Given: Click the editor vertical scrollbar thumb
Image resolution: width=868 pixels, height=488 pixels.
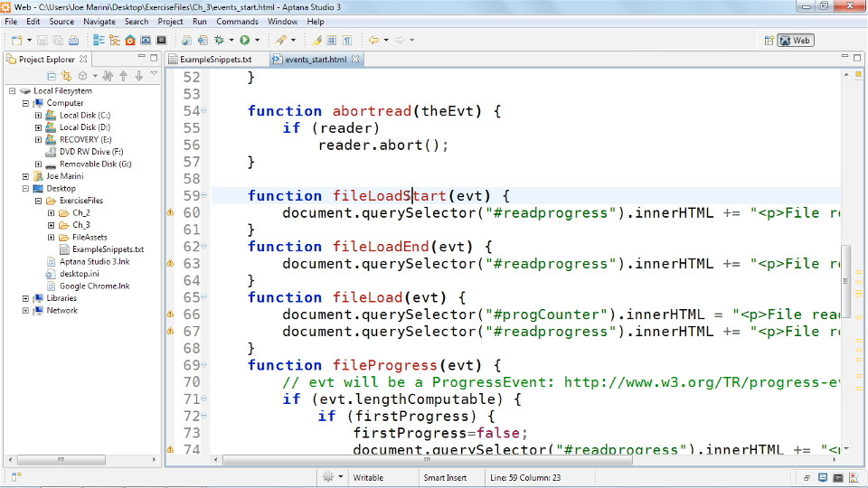Looking at the screenshot, I should point(845,282).
